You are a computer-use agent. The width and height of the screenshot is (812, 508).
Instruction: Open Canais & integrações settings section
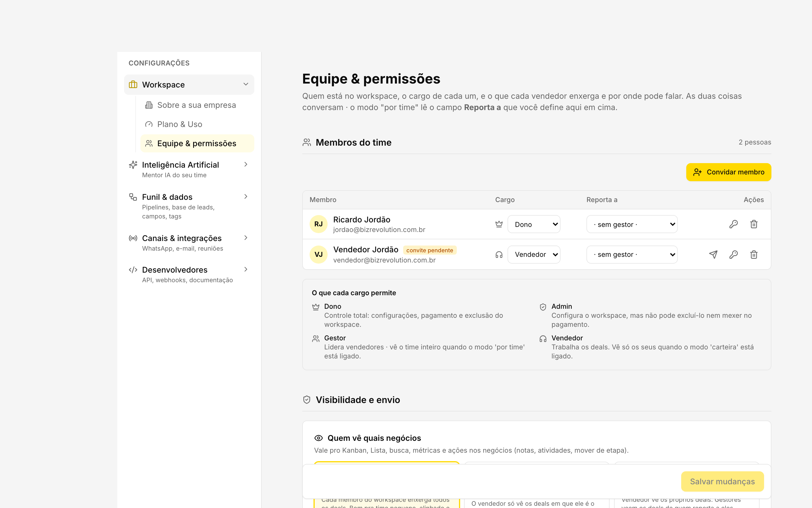(x=189, y=243)
